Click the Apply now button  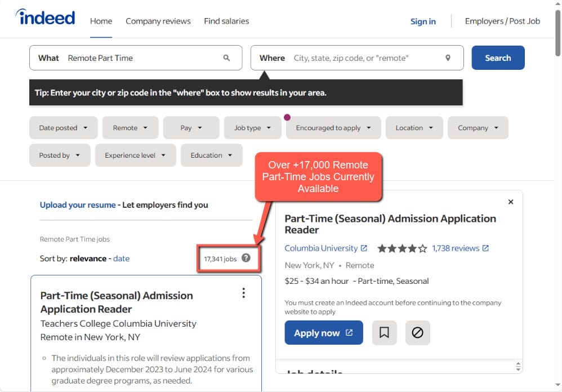(323, 333)
